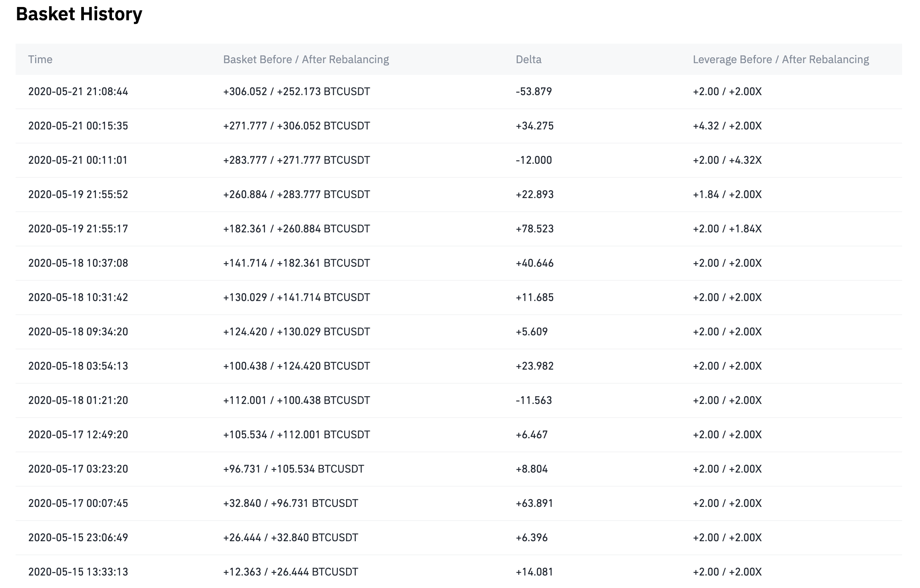The height and width of the screenshot is (588, 920).
Task: Click the delta value +8.804
Action: [x=532, y=469]
